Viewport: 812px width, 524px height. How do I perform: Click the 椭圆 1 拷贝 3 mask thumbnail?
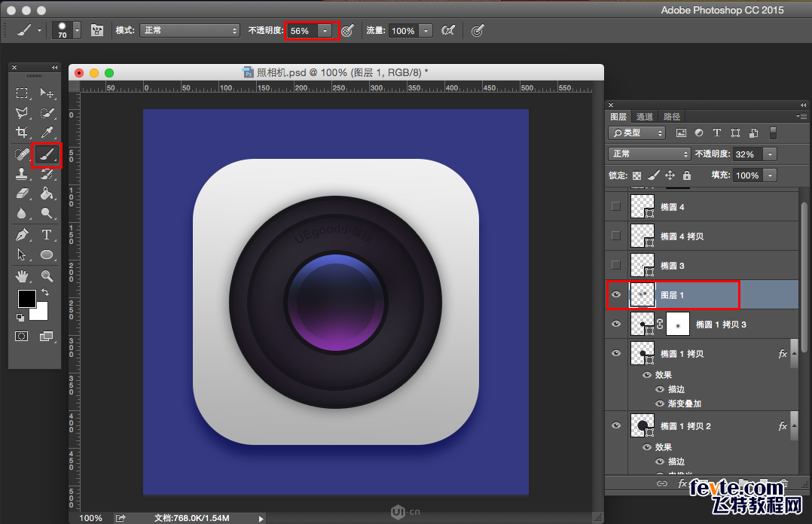click(678, 324)
